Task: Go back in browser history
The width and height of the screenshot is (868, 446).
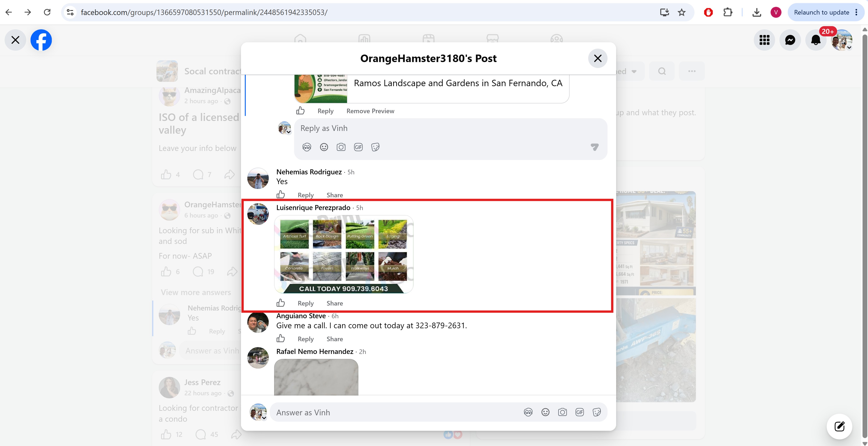Action: (x=9, y=13)
